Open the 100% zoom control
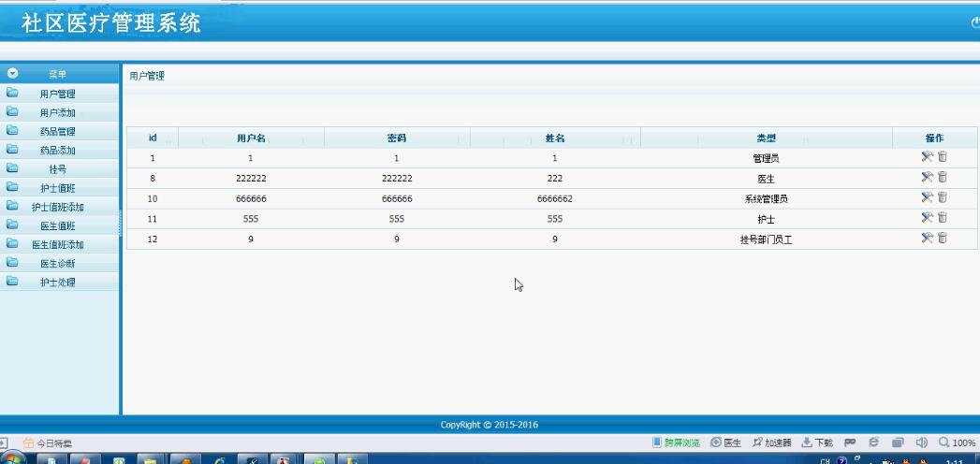The height and width of the screenshot is (464, 980). [x=957, y=442]
